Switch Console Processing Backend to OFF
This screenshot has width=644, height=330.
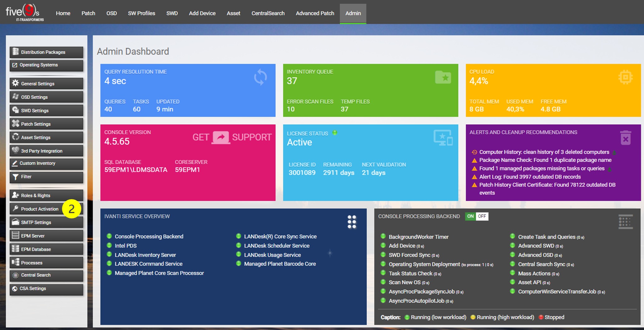(x=482, y=216)
